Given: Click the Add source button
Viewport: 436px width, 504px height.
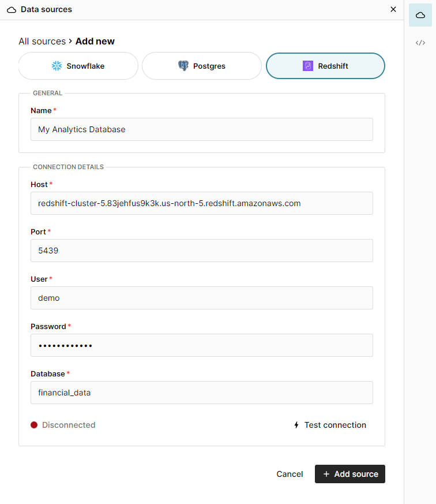Looking at the screenshot, I should [349, 473].
